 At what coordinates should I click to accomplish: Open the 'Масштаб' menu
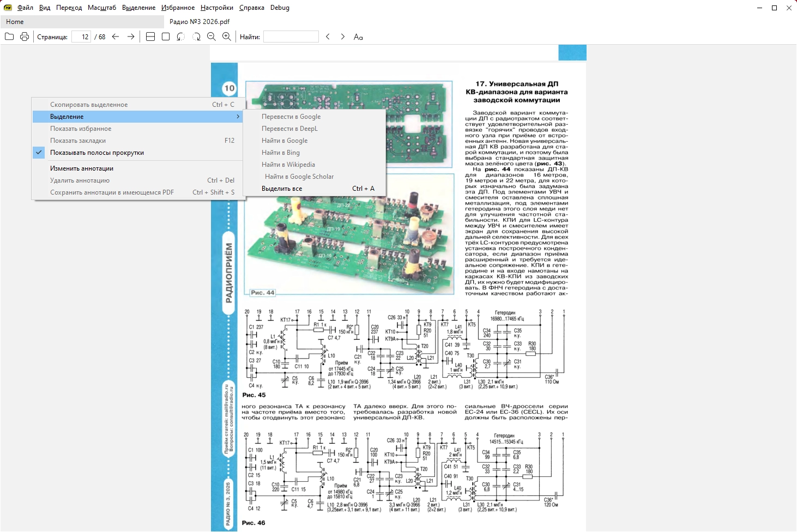click(x=102, y=8)
